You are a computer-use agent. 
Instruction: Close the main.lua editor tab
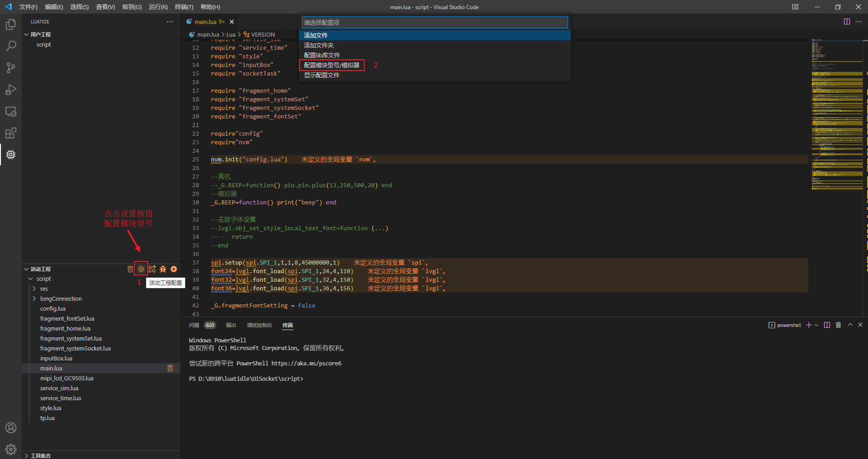click(x=232, y=22)
